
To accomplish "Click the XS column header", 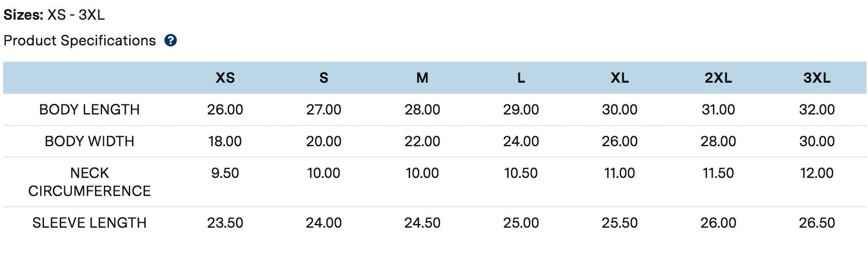I will [x=225, y=78].
